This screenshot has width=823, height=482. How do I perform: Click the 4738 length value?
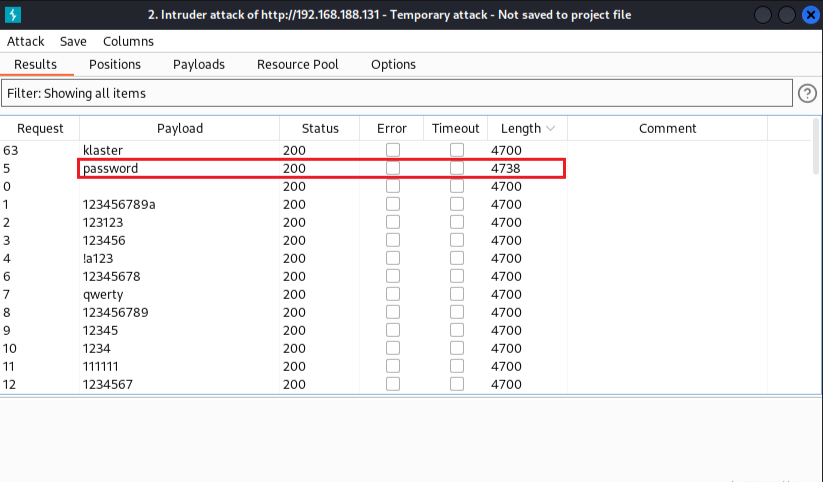(x=505, y=168)
